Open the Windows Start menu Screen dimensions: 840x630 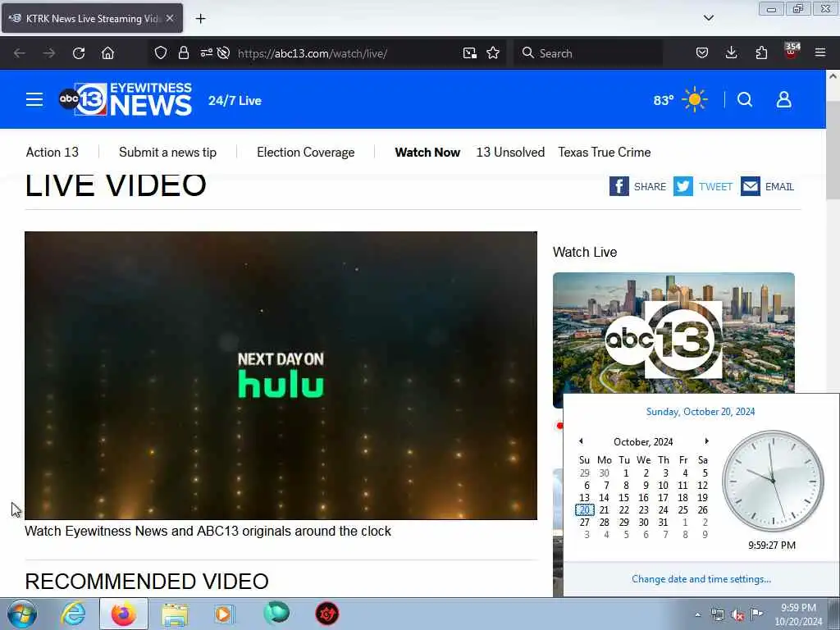pyautogui.click(x=22, y=614)
